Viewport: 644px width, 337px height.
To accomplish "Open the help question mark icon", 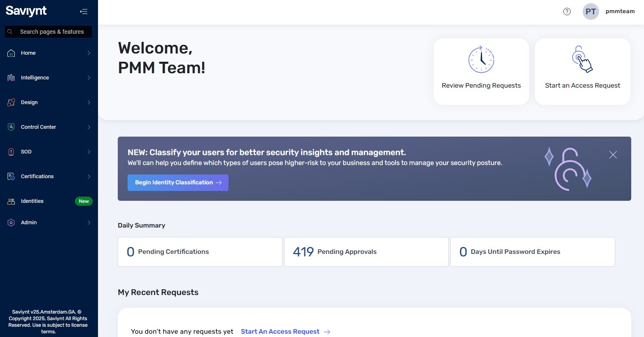I will 567,12.
